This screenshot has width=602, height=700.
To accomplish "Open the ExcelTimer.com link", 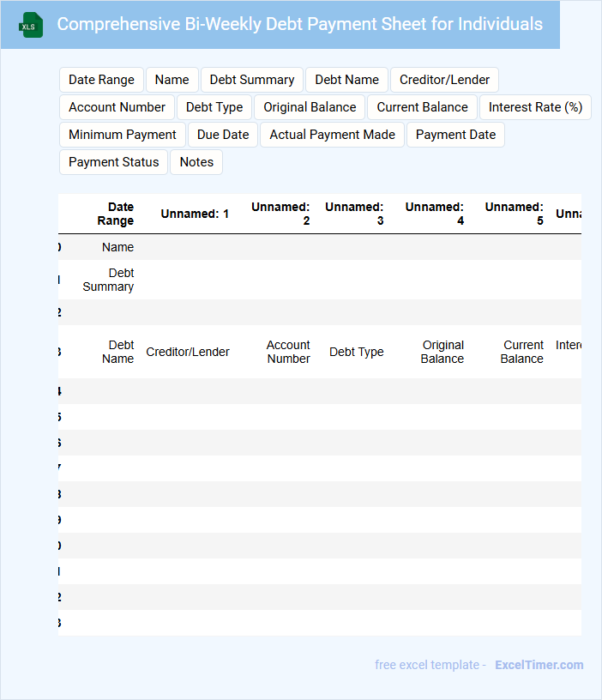I will pos(539,665).
